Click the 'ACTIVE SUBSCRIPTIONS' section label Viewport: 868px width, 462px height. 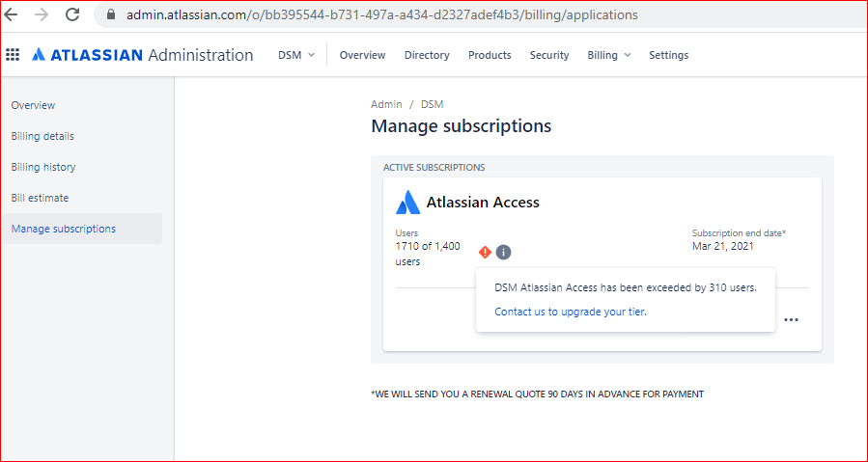pyautogui.click(x=434, y=167)
